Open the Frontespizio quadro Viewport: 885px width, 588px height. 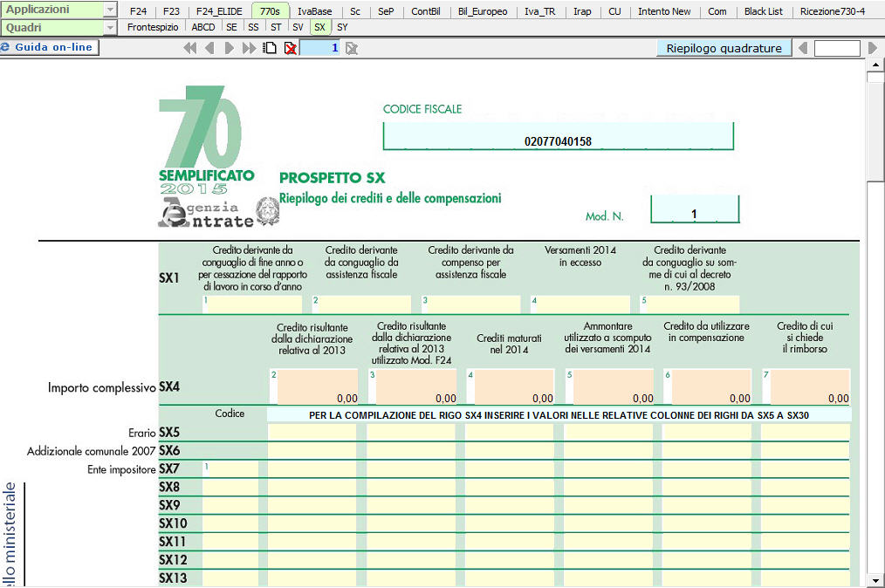pos(153,27)
